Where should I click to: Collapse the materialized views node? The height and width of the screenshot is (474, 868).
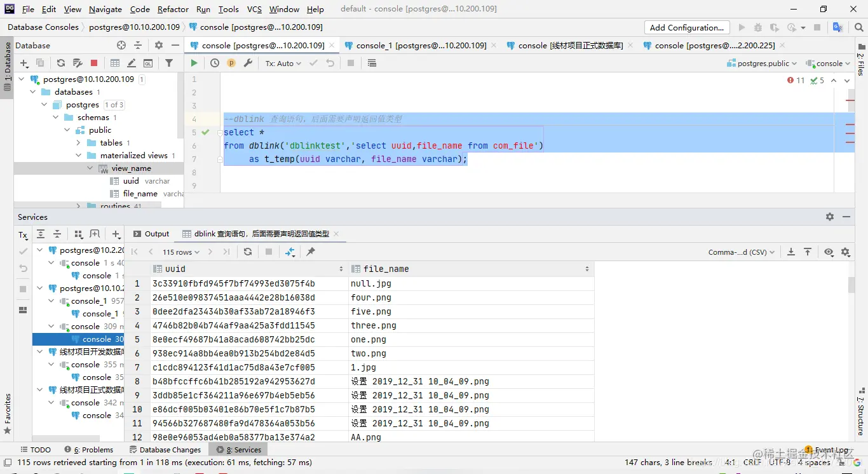coord(78,156)
